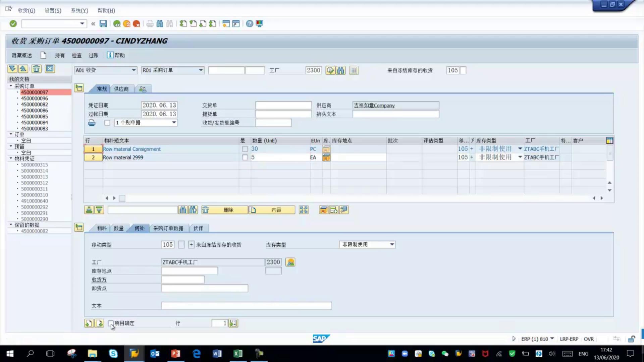Open the 系统(Y) menu

[79, 10]
